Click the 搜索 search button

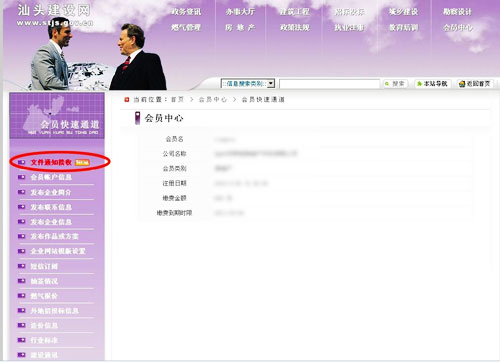395,84
